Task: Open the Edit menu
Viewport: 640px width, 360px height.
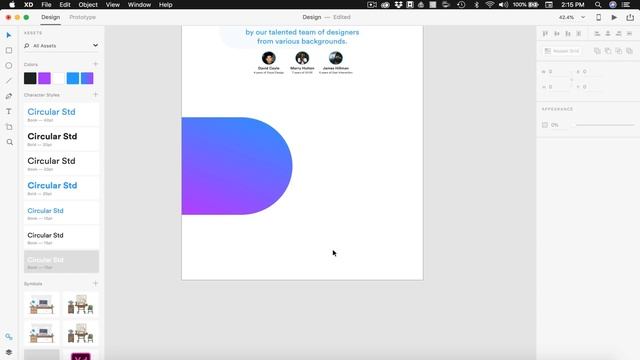Action: coord(65,5)
